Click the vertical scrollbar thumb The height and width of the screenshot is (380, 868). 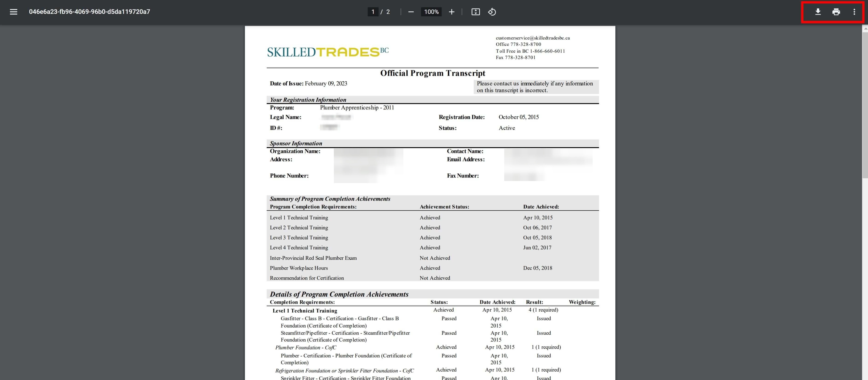865,105
